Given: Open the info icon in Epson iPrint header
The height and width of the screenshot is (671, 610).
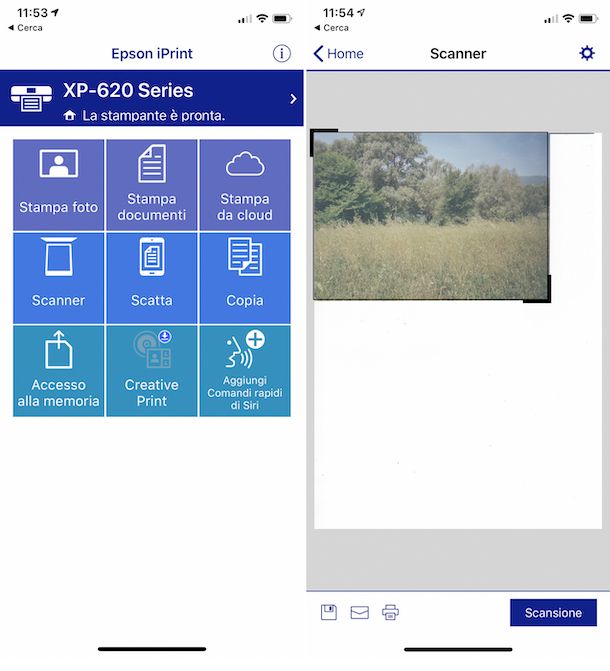Looking at the screenshot, I should (x=281, y=53).
